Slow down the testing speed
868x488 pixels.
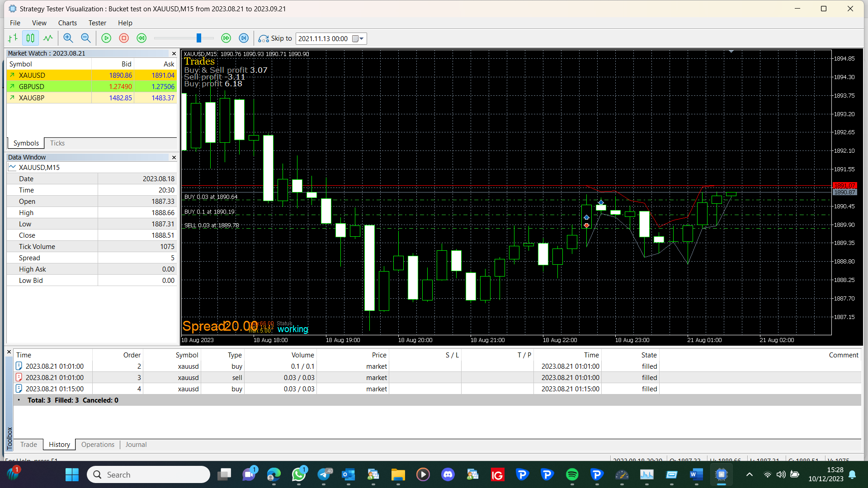[x=142, y=38]
